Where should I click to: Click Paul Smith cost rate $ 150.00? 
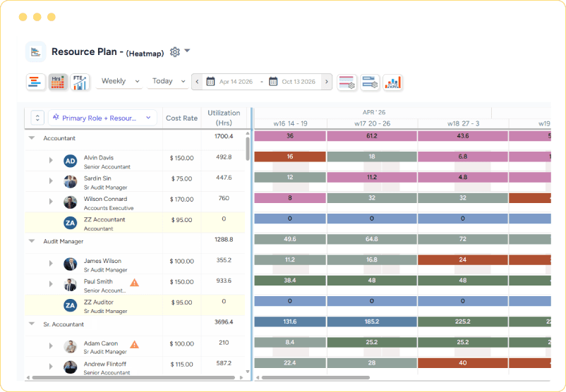point(181,282)
